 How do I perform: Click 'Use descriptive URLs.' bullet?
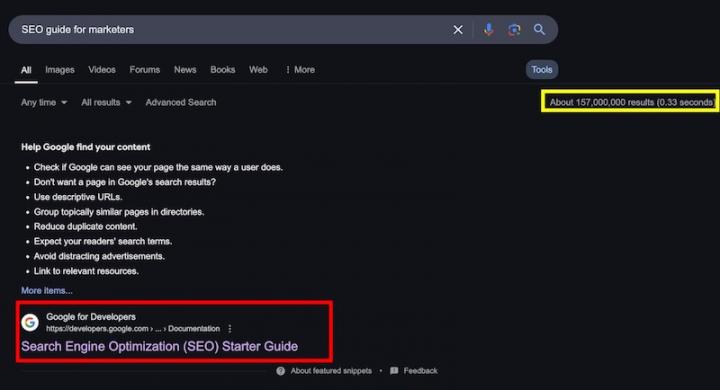point(78,197)
